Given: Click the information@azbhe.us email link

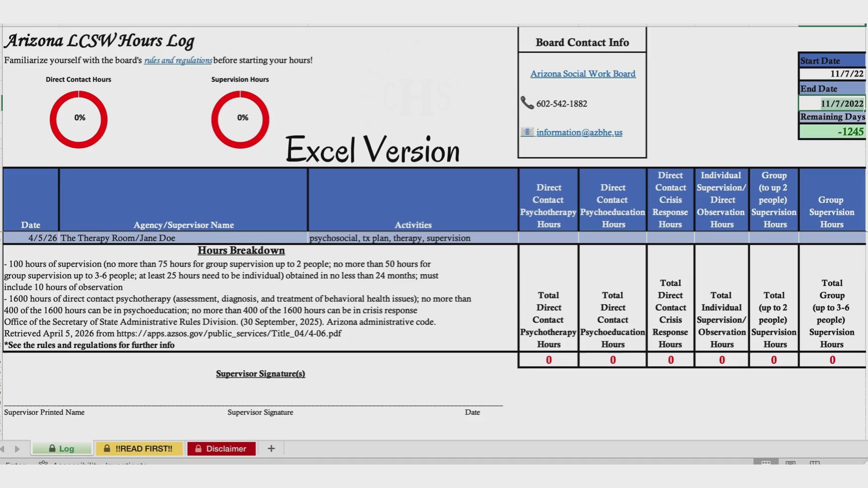Looking at the screenshot, I should pyautogui.click(x=579, y=132).
